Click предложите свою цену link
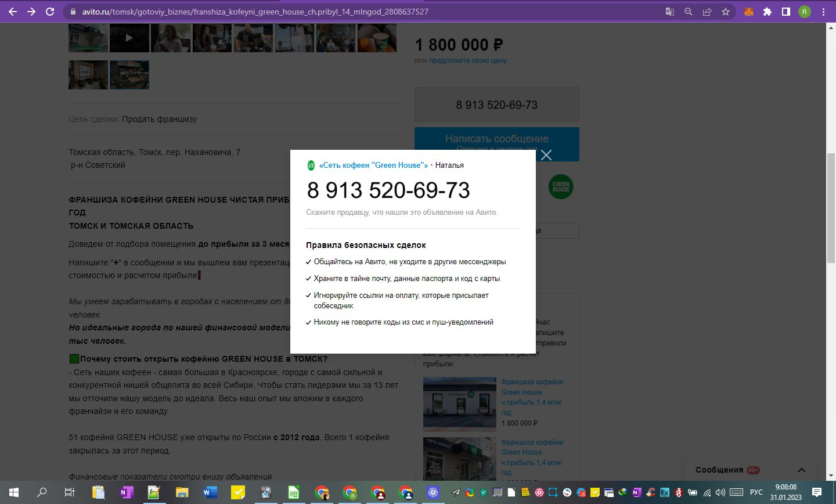This screenshot has width=836, height=504. tap(468, 60)
